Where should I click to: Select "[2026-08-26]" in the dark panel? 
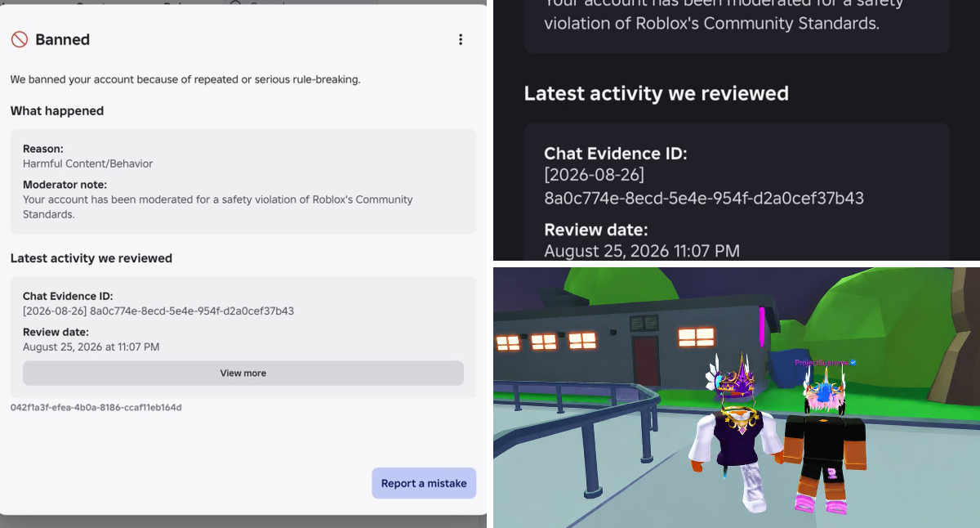[x=595, y=175]
